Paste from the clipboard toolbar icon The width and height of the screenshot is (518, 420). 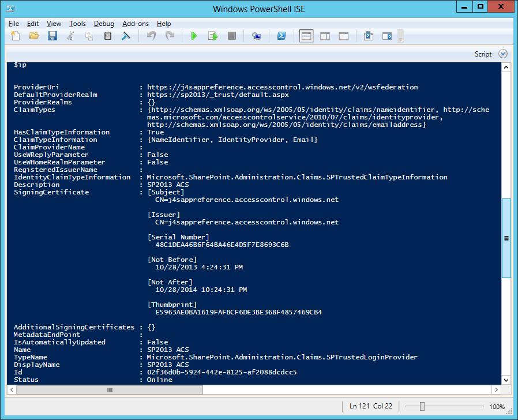[x=107, y=36]
